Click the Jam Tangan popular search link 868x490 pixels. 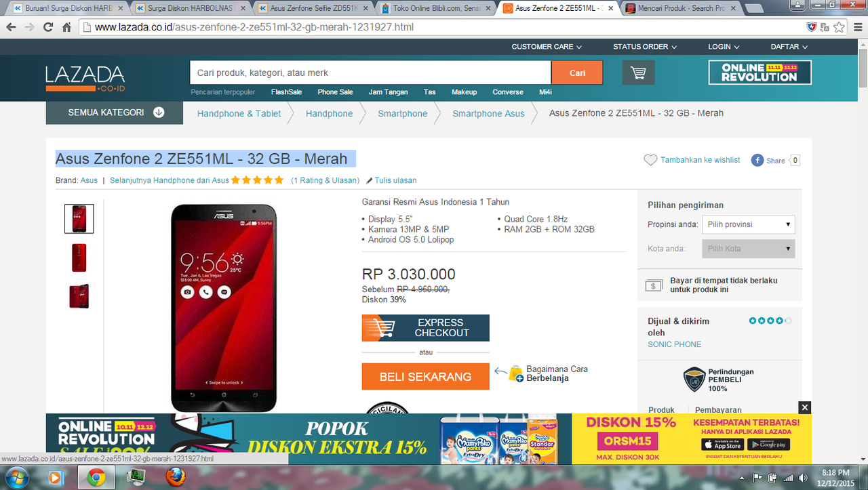[388, 92]
